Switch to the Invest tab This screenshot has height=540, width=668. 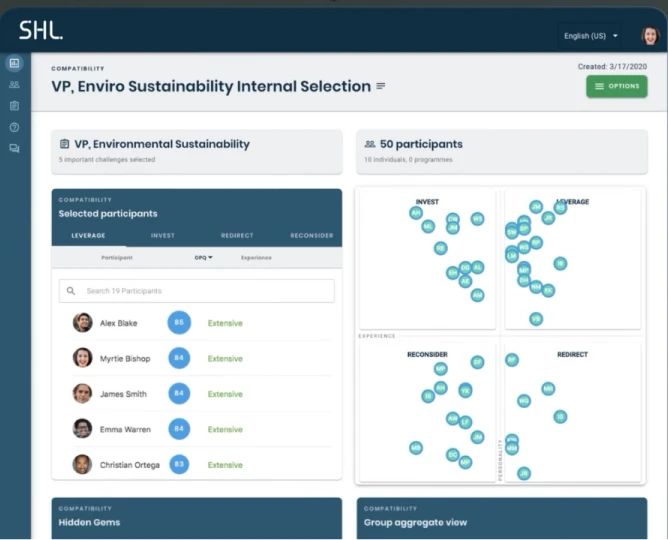163,235
